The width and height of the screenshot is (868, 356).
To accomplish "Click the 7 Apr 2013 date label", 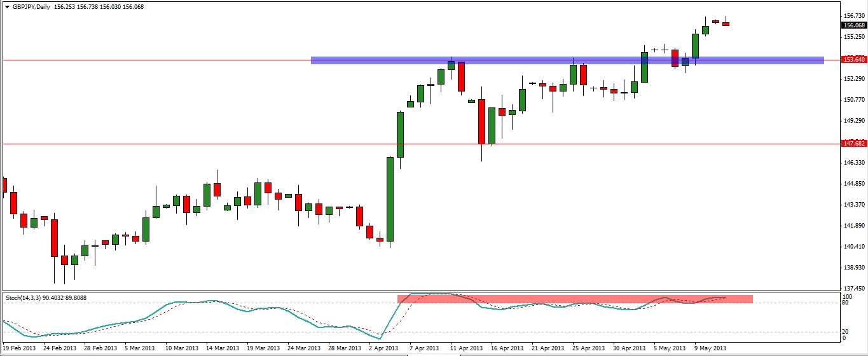I will pyautogui.click(x=424, y=348).
